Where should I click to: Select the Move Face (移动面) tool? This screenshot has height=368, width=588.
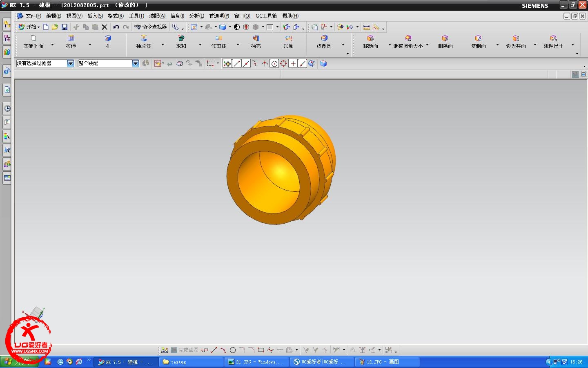click(x=371, y=42)
